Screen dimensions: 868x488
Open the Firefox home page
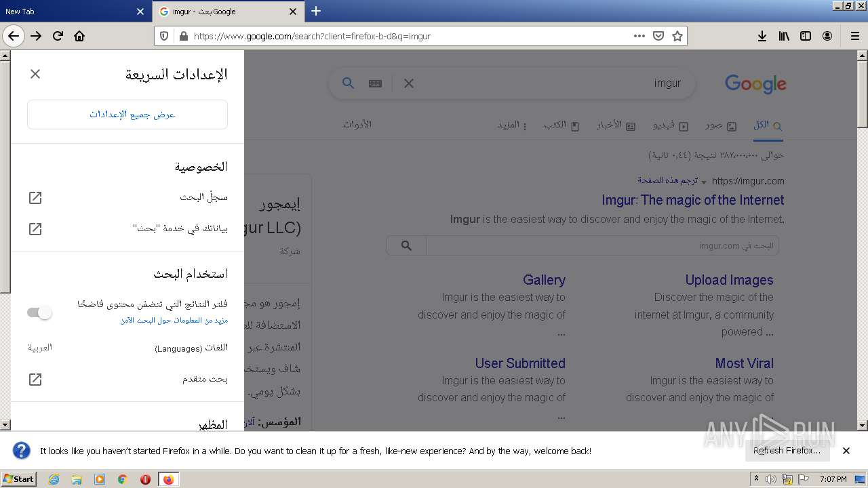pos(79,36)
